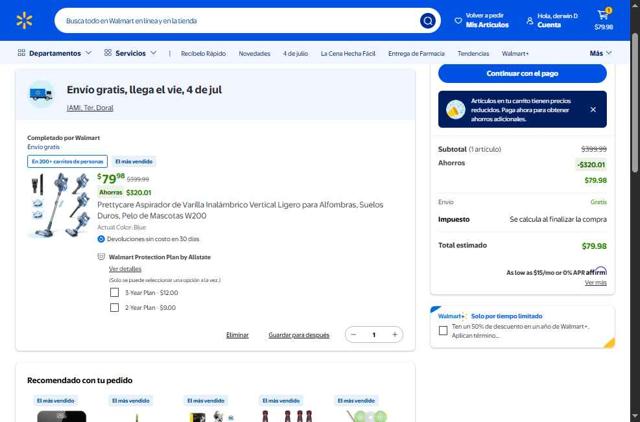The height and width of the screenshot is (422, 640).
Task: Click Ver más under affirm offer
Action: click(596, 282)
